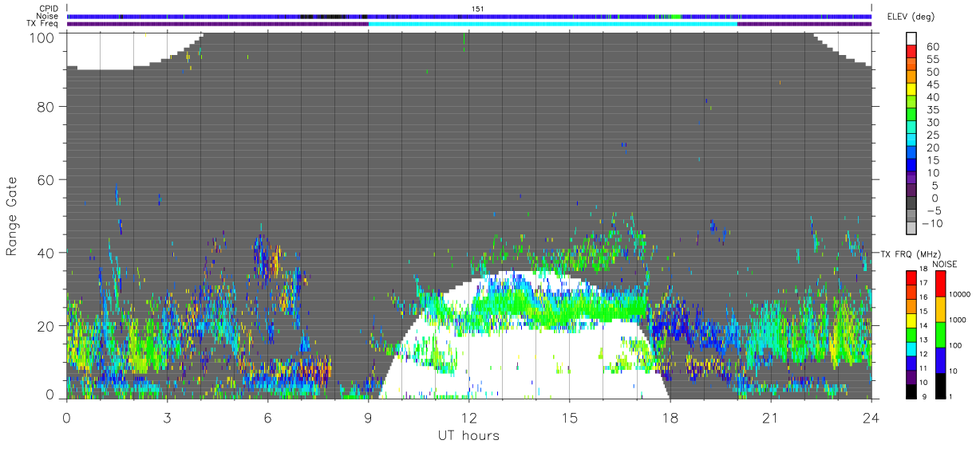Click the 12 tick label on UT axis
Viewport: 980px width, 452px height.
(468, 418)
